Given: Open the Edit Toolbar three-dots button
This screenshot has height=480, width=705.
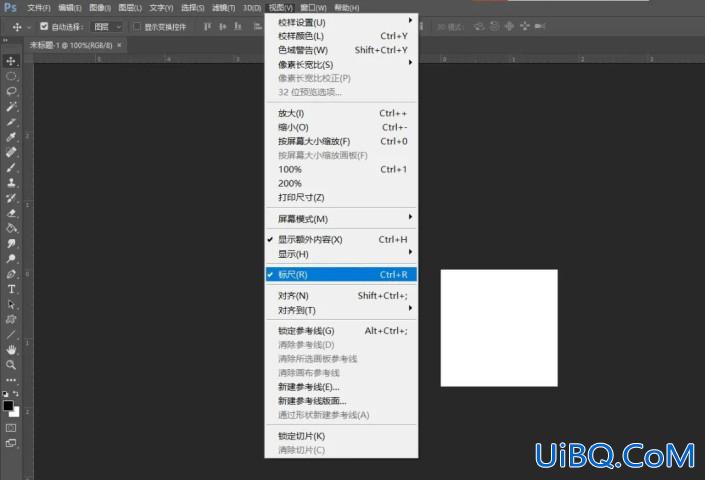Looking at the screenshot, I should [11, 380].
